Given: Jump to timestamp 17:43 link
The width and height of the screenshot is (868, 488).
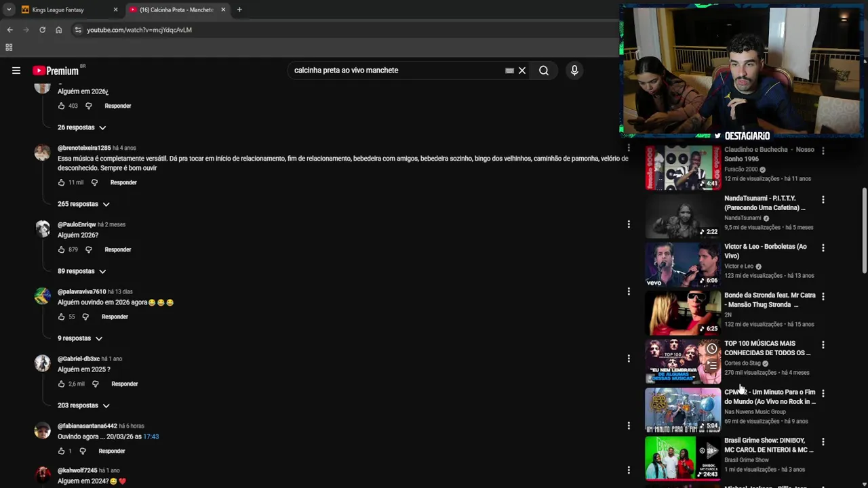Looking at the screenshot, I should tap(151, 436).
